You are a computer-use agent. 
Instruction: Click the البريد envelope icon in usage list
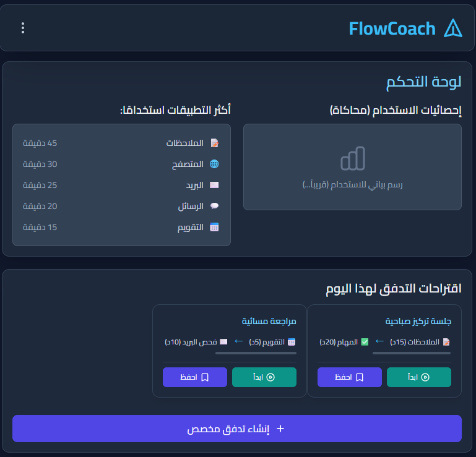(214, 185)
